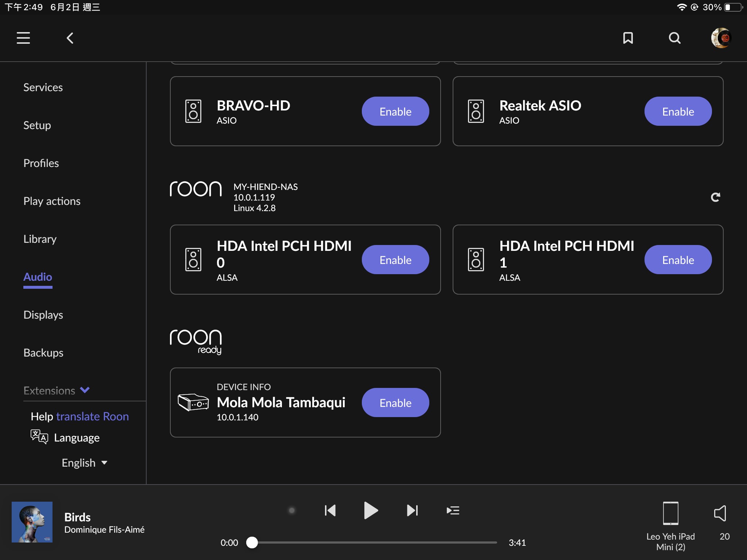Screen dimensions: 747x560
Task: Click the MY-HIEND-NAS host name
Action: (x=266, y=187)
